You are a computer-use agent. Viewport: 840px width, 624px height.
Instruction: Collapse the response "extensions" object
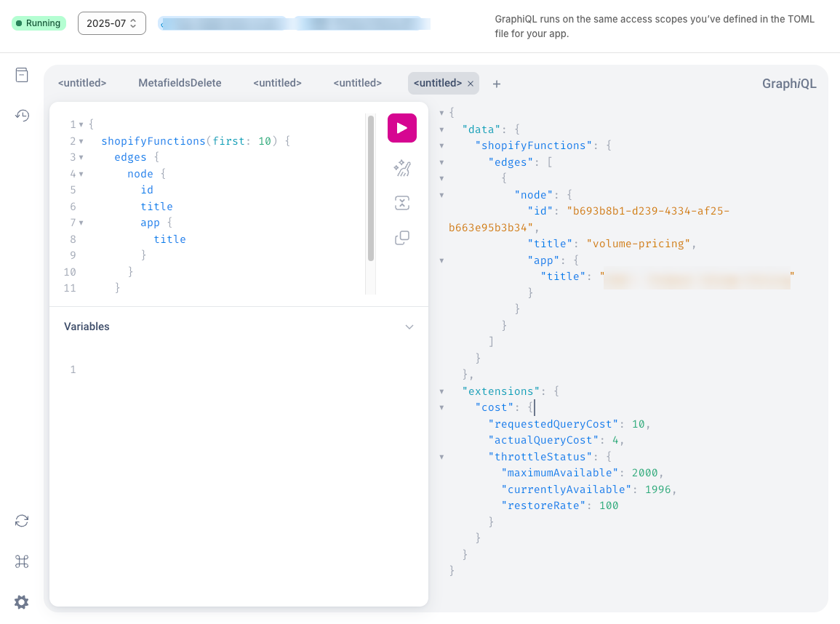(x=441, y=391)
